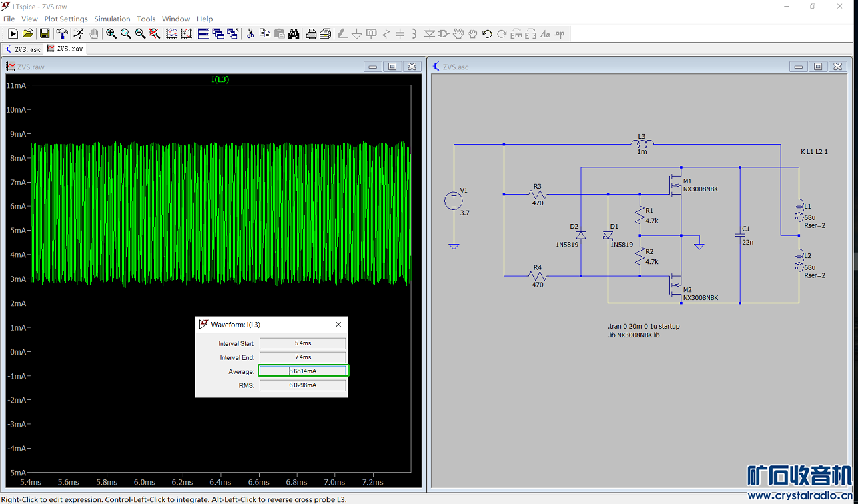Click the Print icon in toolbar
This screenshot has height=504, width=858.
(x=311, y=33)
